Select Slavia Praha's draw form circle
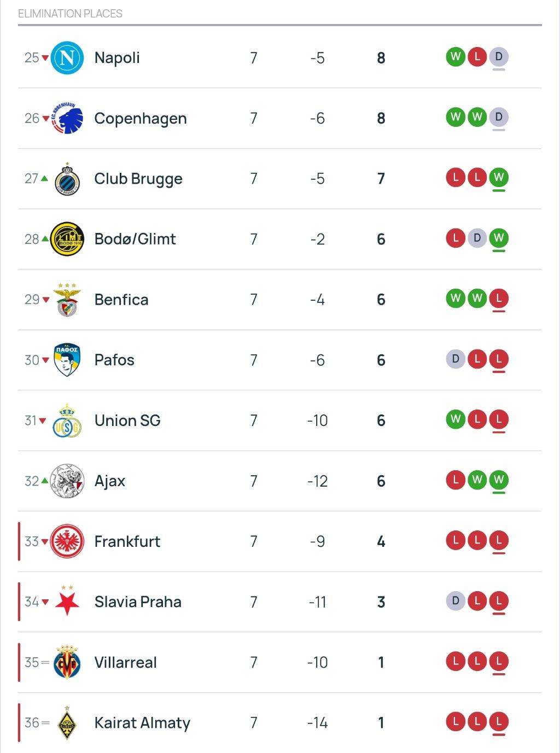Viewport: 560px width, 753px height. pyautogui.click(x=456, y=601)
